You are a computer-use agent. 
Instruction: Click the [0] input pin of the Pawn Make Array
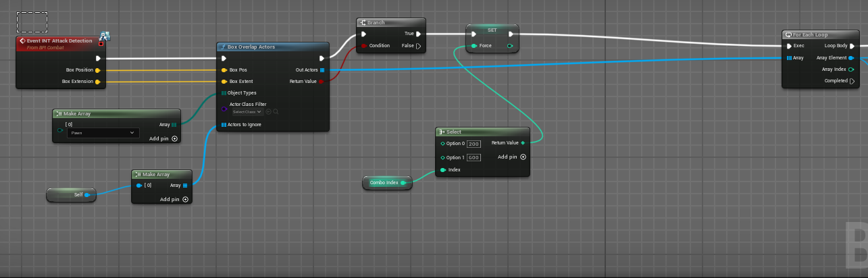60,130
